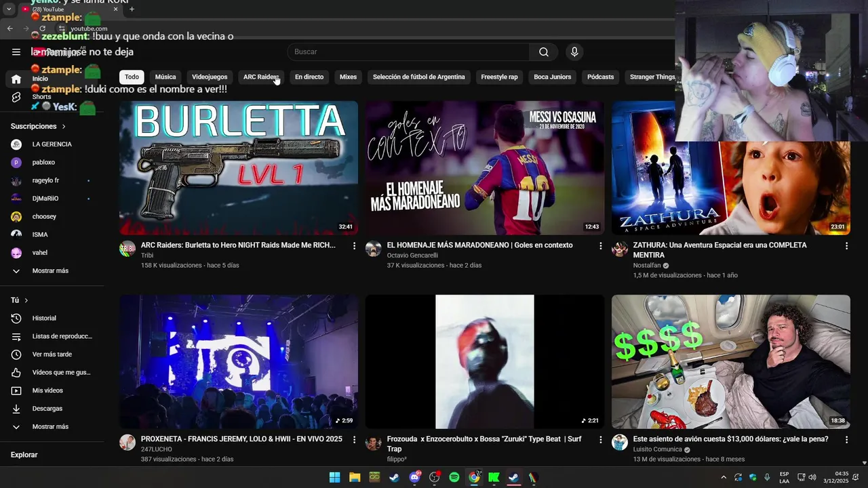This screenshot has height=488, width=868.
Task: Click the browser reload button
Action: pos(43,28)
